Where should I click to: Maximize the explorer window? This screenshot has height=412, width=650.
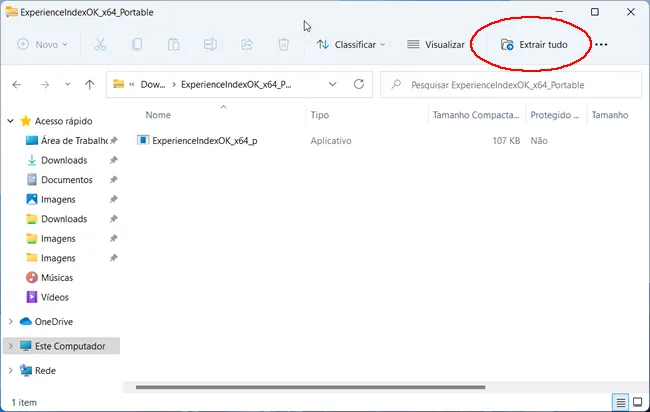point(594,12)
